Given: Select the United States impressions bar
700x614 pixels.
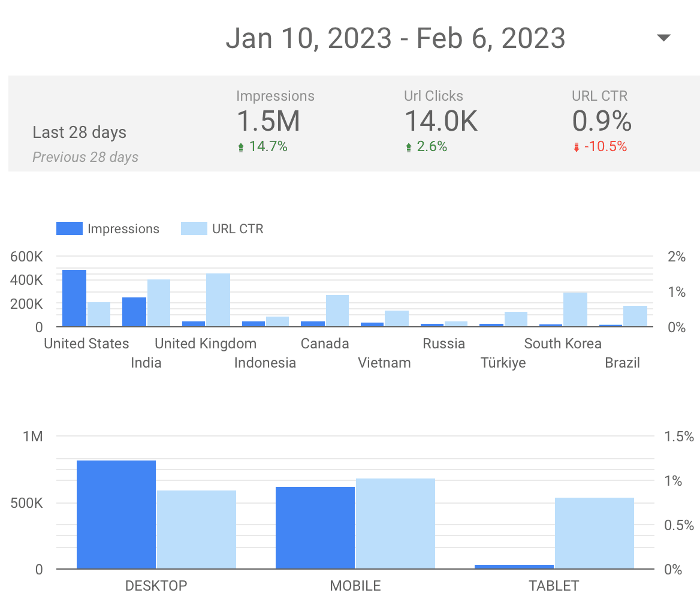Looking at the screenshot, I should (x=74, y=298).
